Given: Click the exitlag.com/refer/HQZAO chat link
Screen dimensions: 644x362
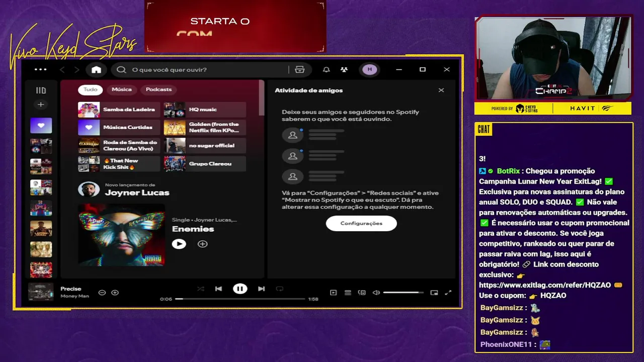Looking at the screenshot, I should coord(545,285).
